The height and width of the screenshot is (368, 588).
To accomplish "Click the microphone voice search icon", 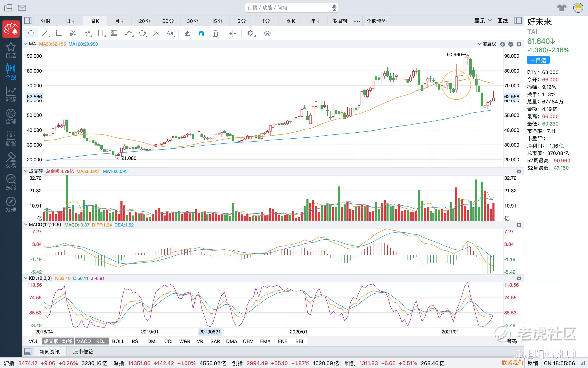I will pos(334,8).
